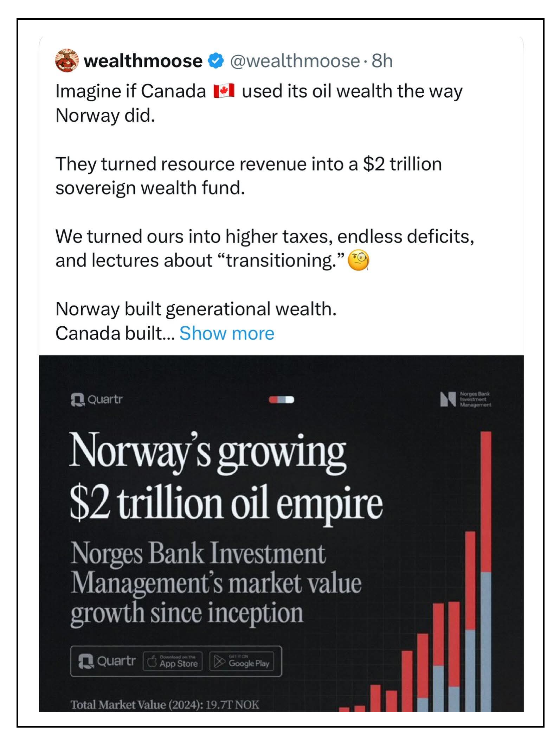Tap the Download on the App Store badge

pyautogui.click(x=173, y=662)
